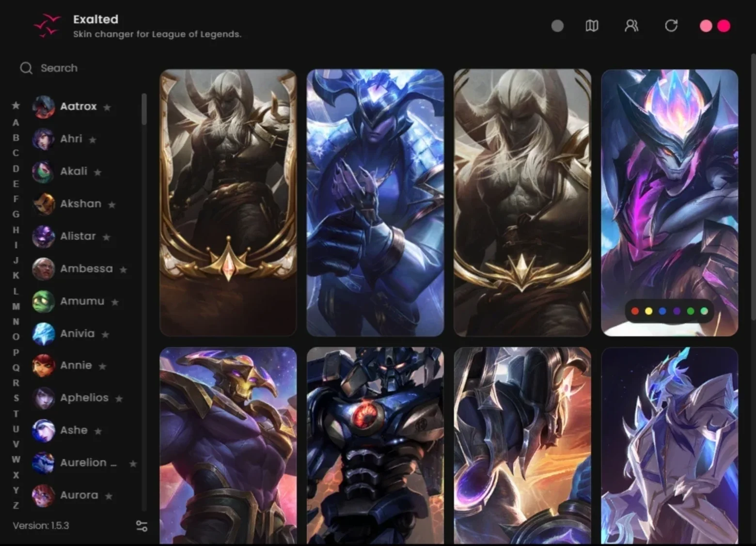The width and height of the screenshot is (756, 546).
Task: Click the search magnifier icon
Action: [x=26, y=68]
